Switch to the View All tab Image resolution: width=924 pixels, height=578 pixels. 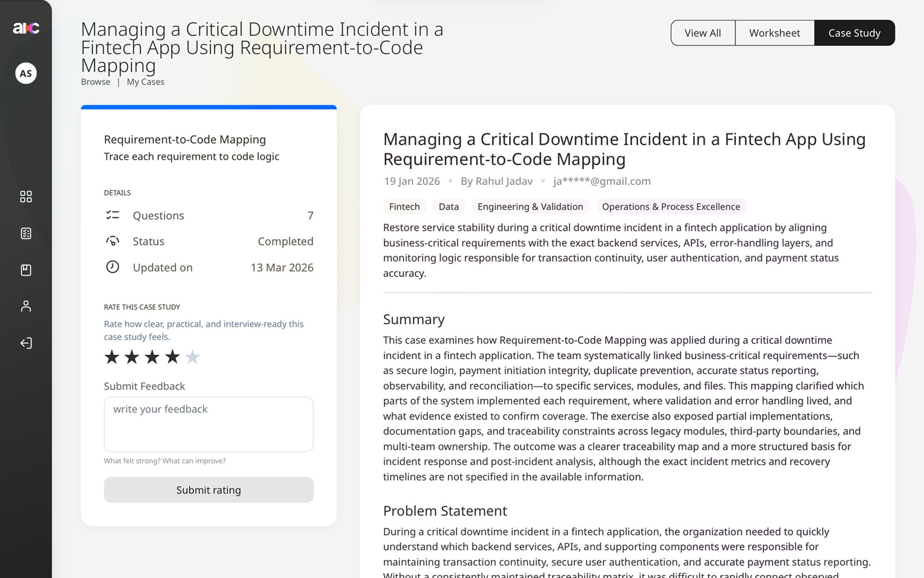pyautogui.click(x=702, y=33)
